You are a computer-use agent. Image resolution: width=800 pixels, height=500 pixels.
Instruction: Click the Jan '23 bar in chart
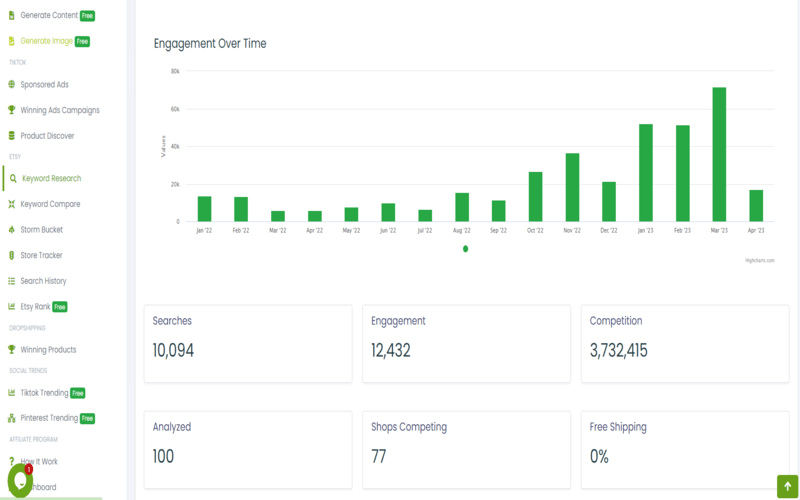tap(645, 172)
